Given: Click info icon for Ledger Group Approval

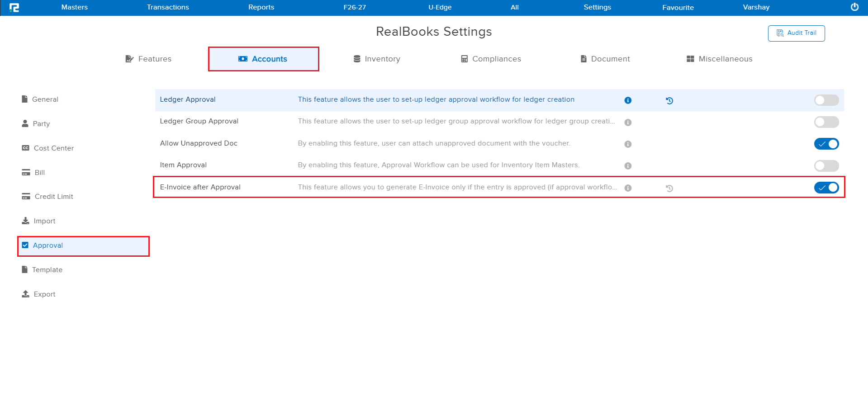Looking at the screenshot, I should point(628,122).
